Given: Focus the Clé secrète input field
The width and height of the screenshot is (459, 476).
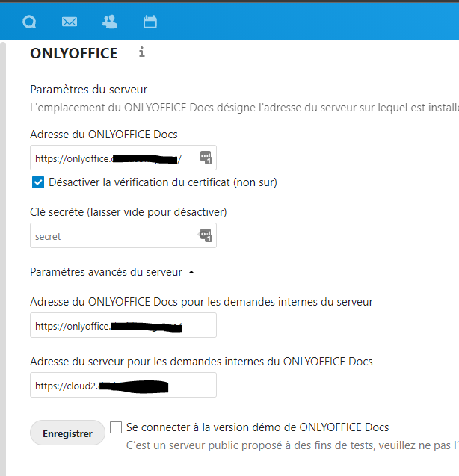Looking at the screenshot, I should click(123, 235).
